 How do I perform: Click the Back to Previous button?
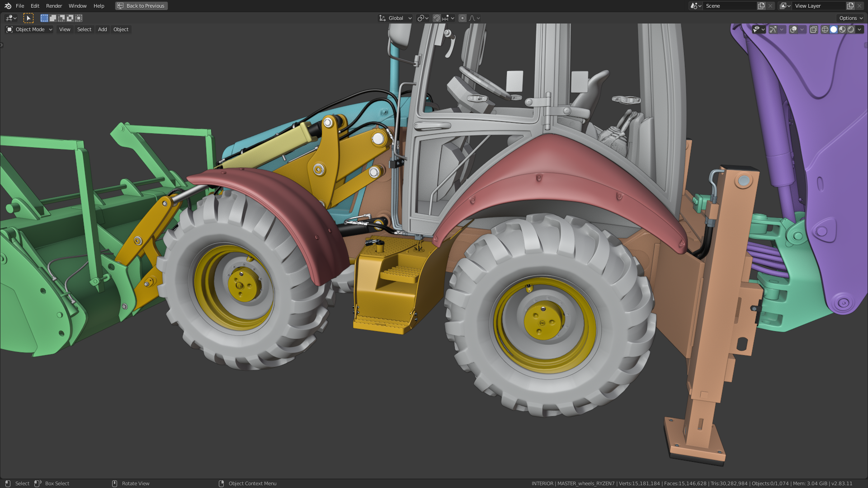pyautogui.click(x=141, y=6)
